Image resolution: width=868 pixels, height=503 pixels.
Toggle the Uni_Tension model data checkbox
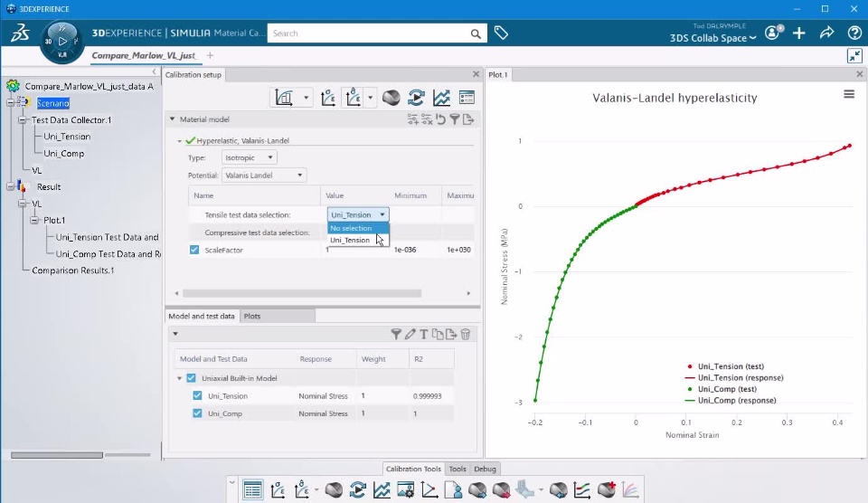(x=198, y=395)
